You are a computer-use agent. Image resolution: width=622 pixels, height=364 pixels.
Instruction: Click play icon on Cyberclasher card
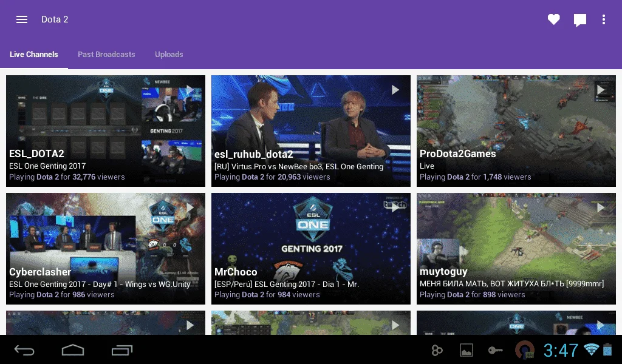tap(190, 207)
